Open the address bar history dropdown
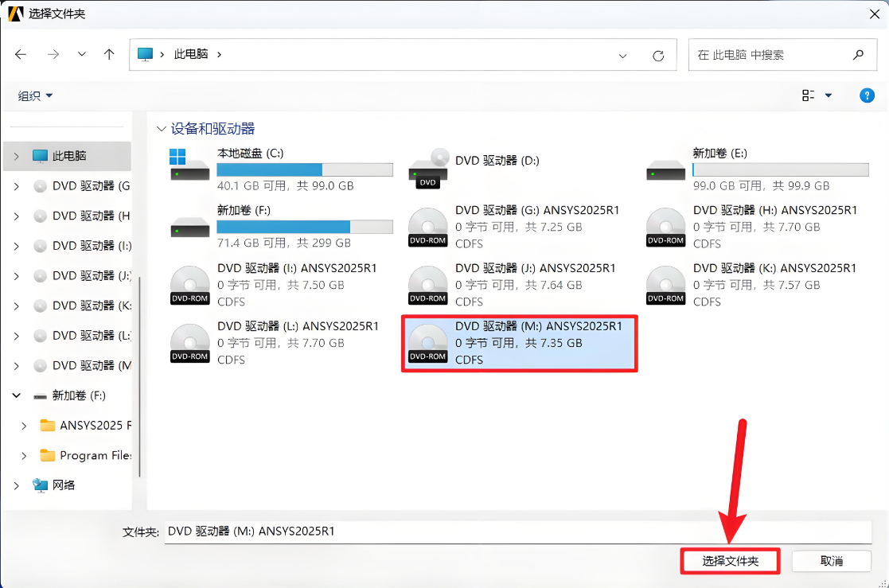Viewport: 889px width, 588px height. 622,56
